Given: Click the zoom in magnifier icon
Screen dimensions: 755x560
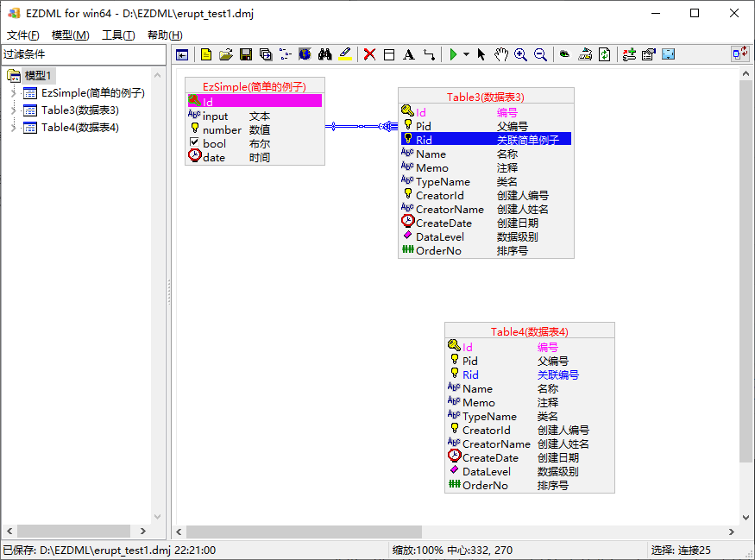Looking at the screenshot, I should point(520,54).
